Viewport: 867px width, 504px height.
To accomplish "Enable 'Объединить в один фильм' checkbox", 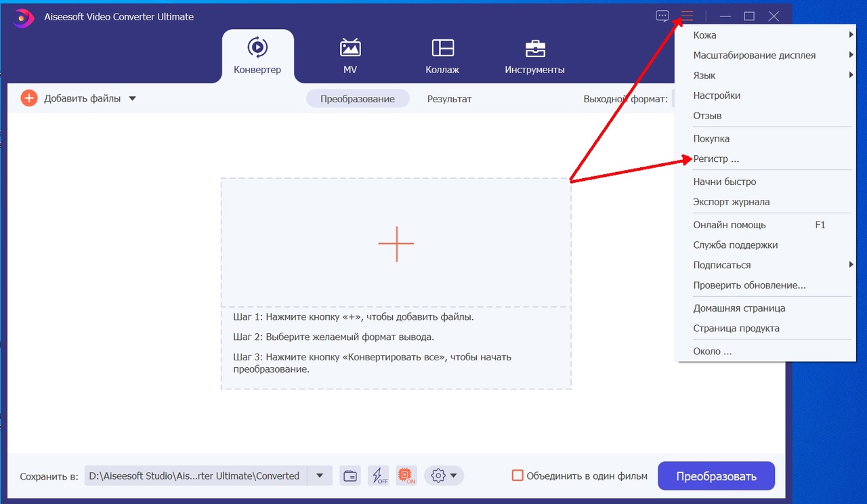I will [517, 476].
